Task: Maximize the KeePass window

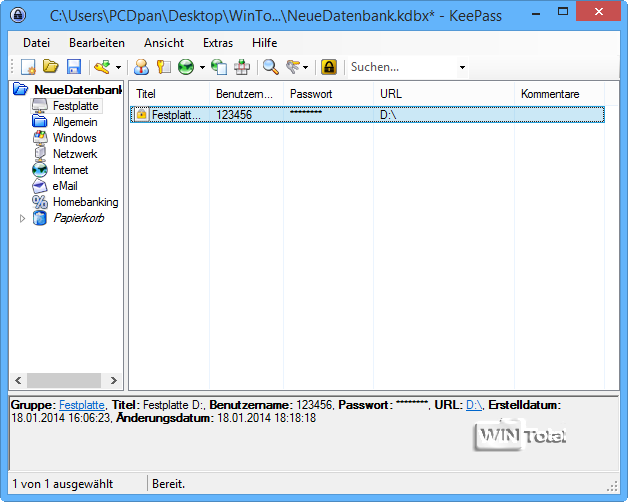Action: [x=563, y=12]
